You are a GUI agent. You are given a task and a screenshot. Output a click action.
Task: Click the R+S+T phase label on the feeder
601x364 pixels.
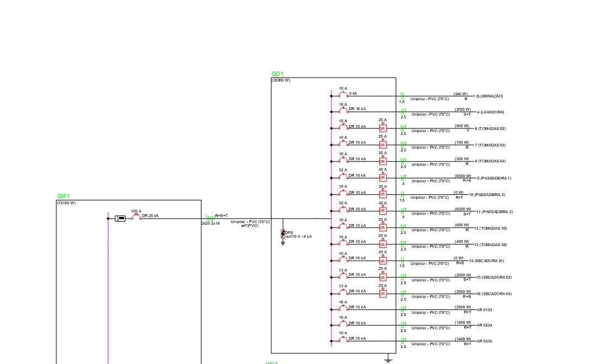click(222, 215)
